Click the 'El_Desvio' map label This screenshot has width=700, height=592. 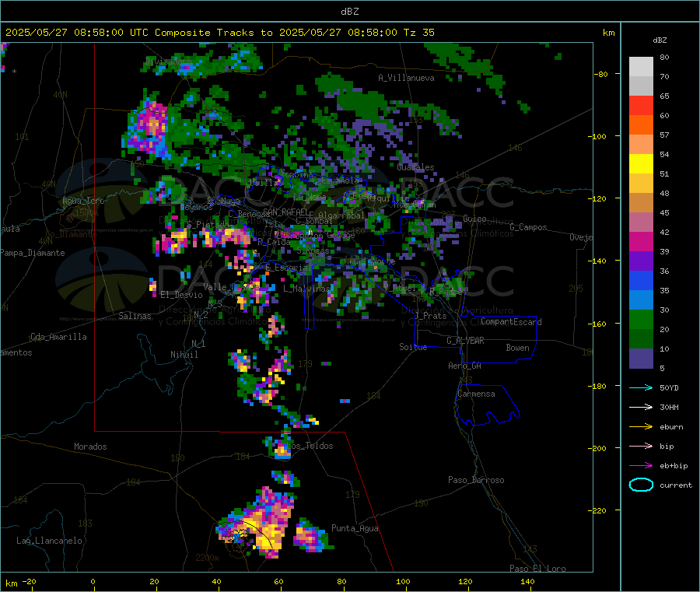click(181, 295)
